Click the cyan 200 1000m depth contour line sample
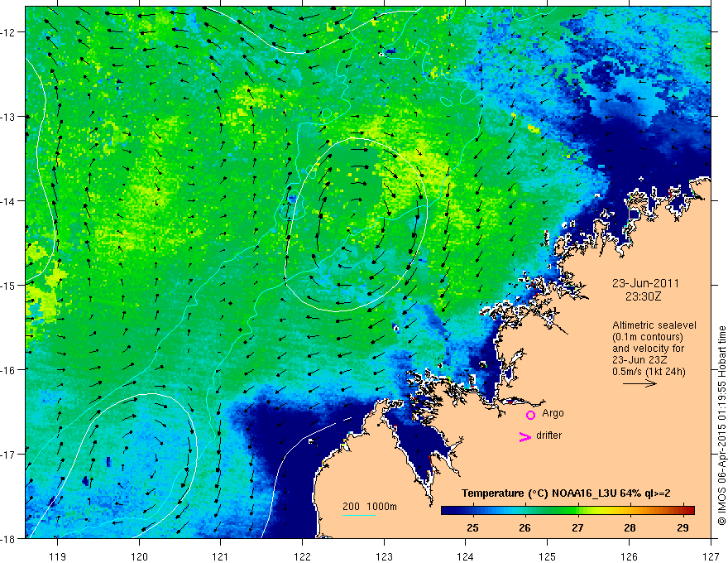Screen dimensions: 728x563 click(x=359, y=515)
